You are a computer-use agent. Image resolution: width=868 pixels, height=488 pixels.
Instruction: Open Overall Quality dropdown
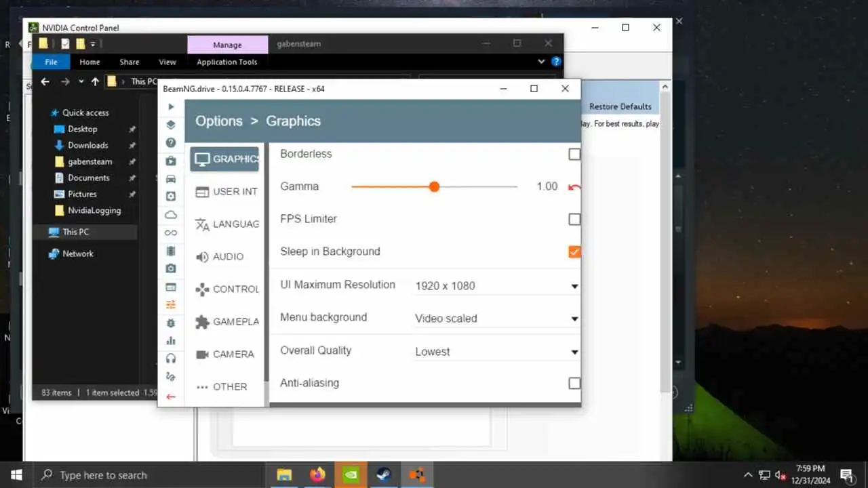(496, 352)
